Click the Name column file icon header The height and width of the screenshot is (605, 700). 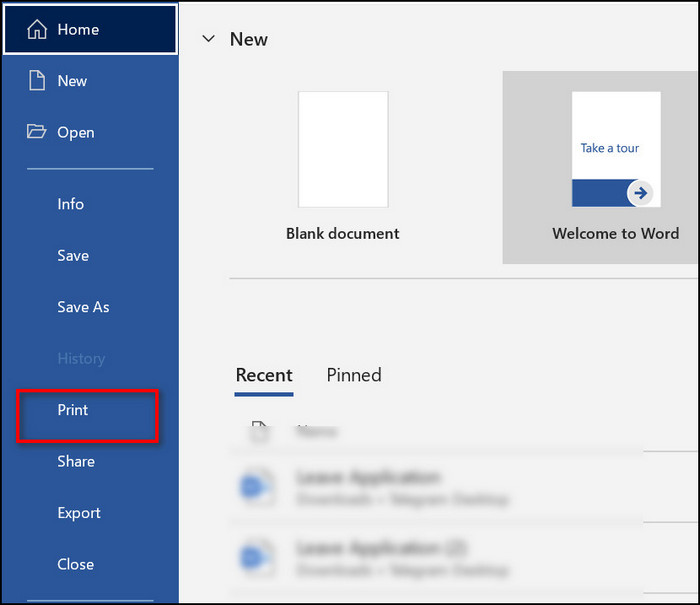260,431
